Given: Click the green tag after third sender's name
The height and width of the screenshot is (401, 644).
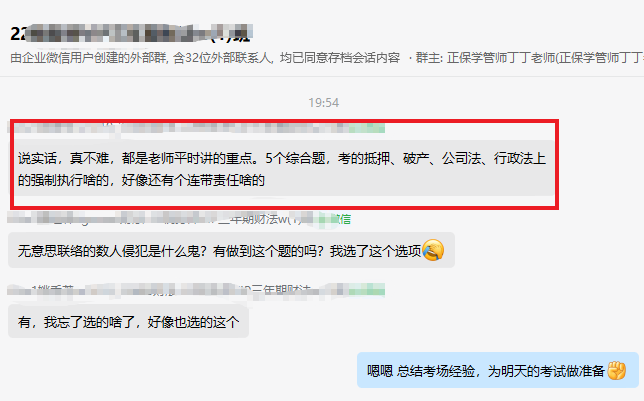Looking at the screenshot, I should (x=367, y=290).
